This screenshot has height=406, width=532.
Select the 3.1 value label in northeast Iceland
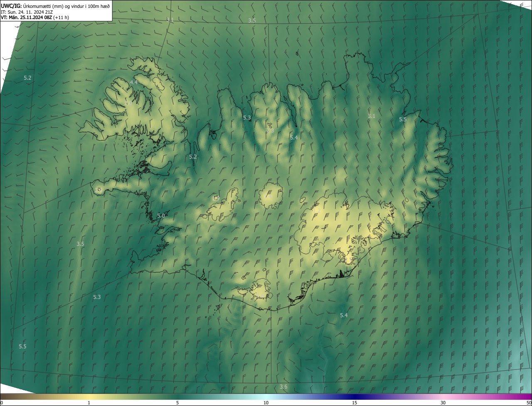point(372,116)
